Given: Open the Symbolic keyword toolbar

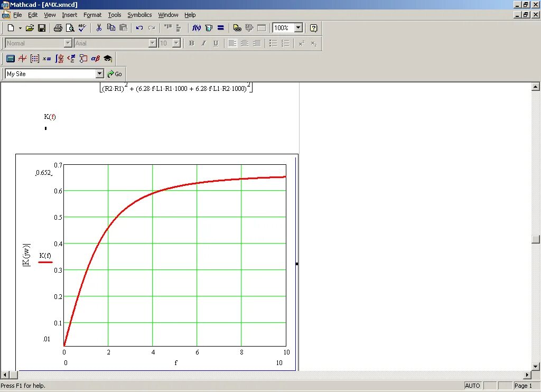Looking at the screenshot, I should 108,58.
